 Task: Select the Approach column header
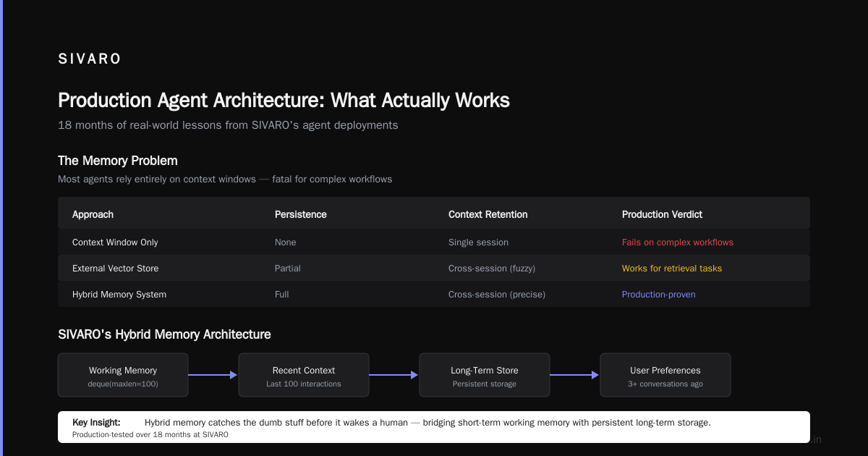tap(93, 214)
